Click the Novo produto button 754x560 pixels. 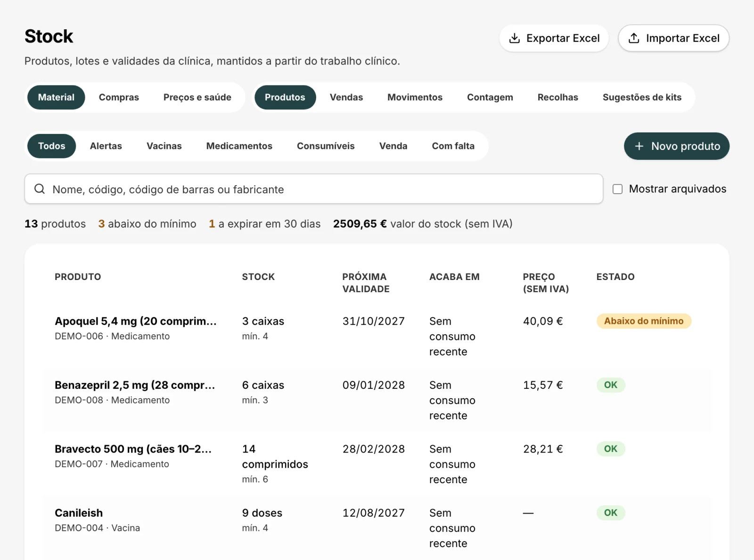677,146
